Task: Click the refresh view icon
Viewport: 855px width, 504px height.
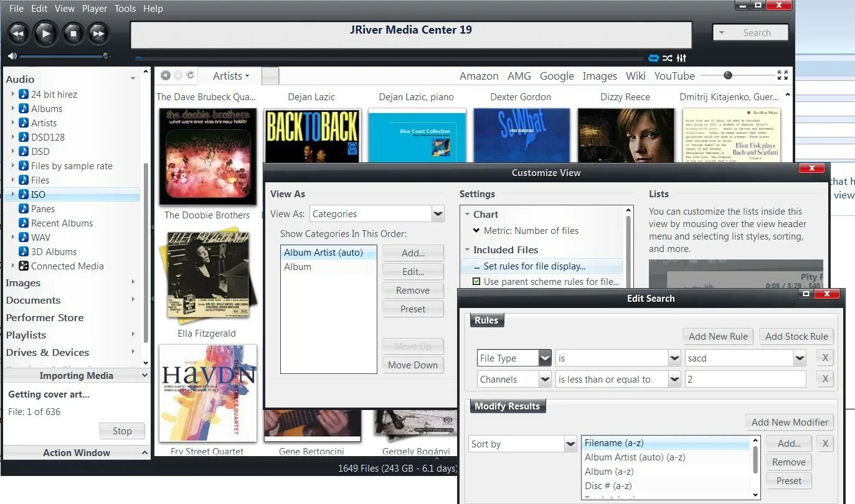Action: pos(191,75)
